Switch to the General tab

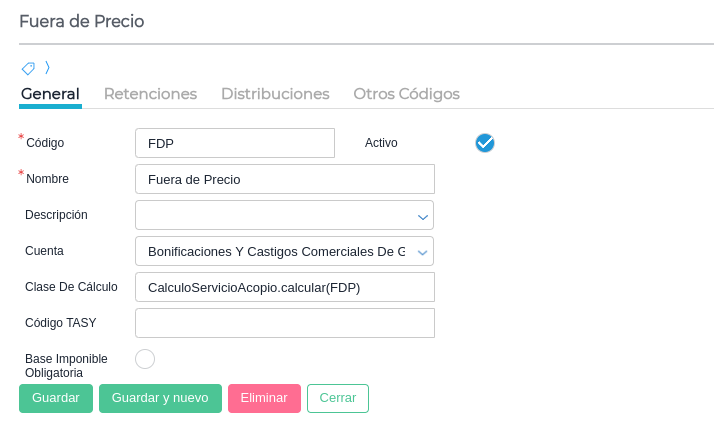click(x=50, y=94)
